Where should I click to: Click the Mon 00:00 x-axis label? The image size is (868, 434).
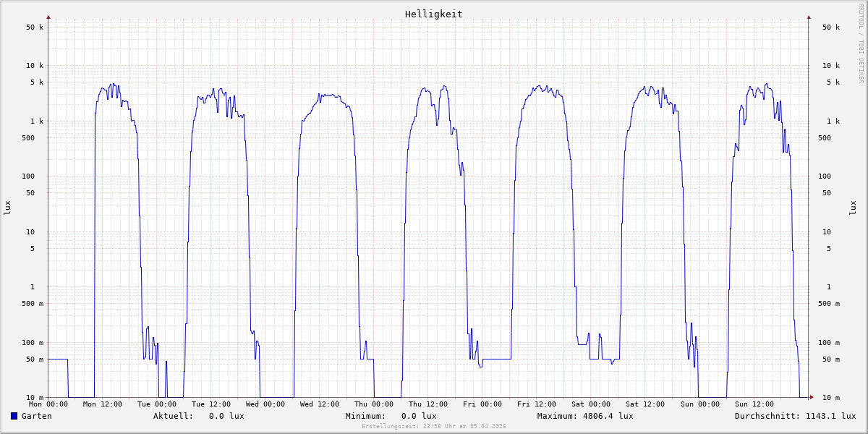[x=48, y=404]
